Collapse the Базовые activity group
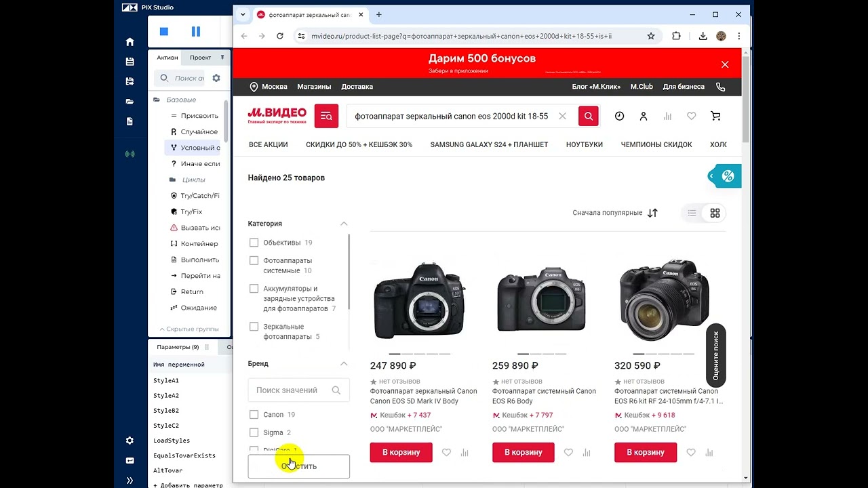 click(157, 100)
